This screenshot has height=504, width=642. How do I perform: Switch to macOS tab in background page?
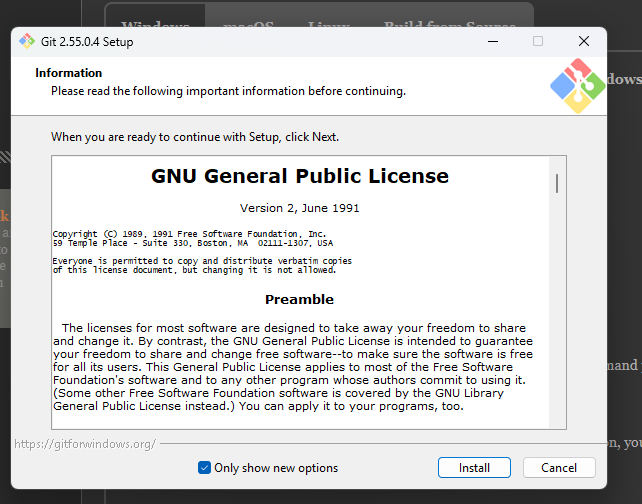(x=249, y=25)
